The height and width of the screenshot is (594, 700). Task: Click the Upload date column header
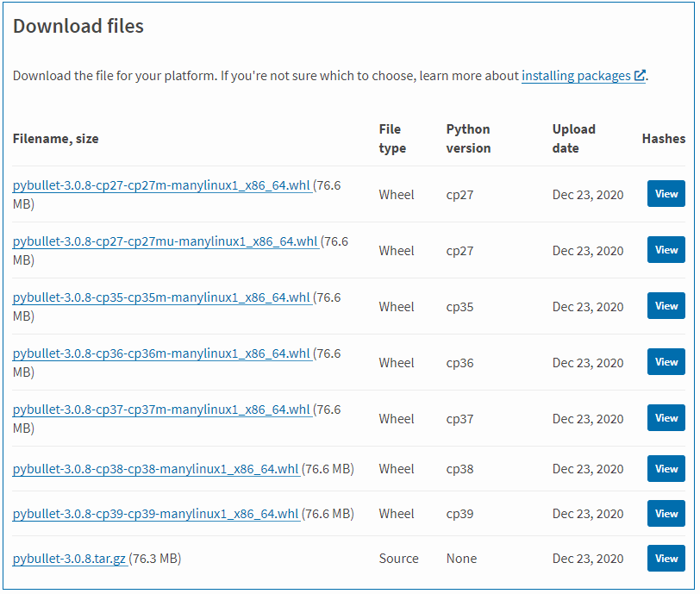[574, 138]
